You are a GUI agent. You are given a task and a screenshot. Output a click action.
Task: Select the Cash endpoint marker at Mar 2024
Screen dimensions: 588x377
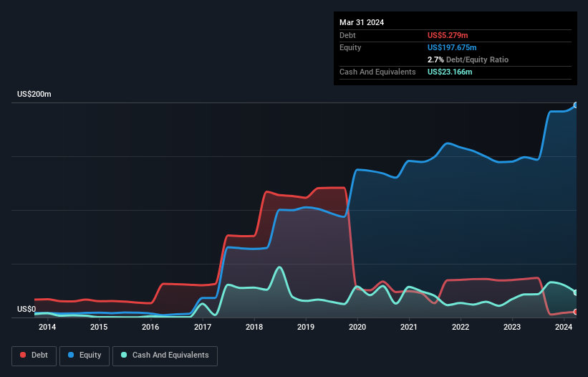[576, 292]
